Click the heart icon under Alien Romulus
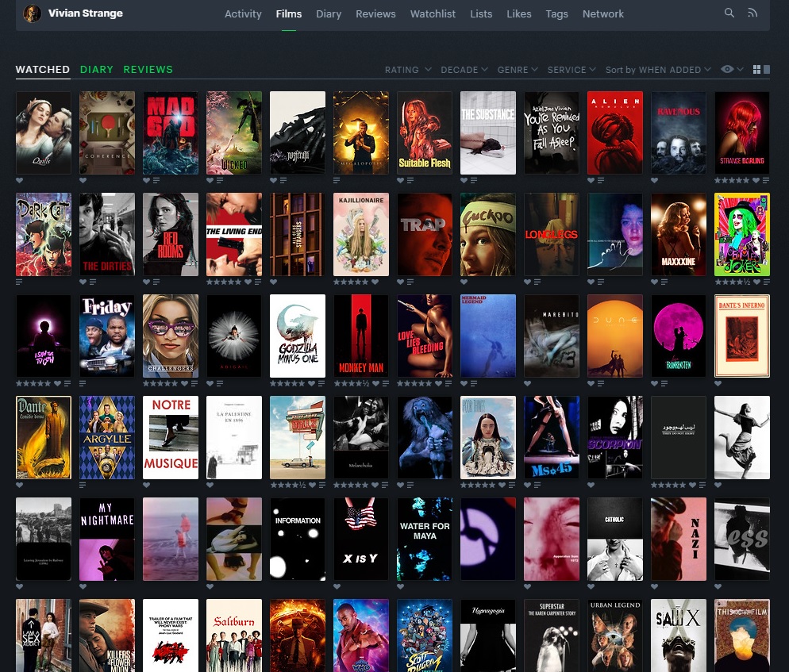Viewport: 789px width, 672px height. click(x=591, y=180)
